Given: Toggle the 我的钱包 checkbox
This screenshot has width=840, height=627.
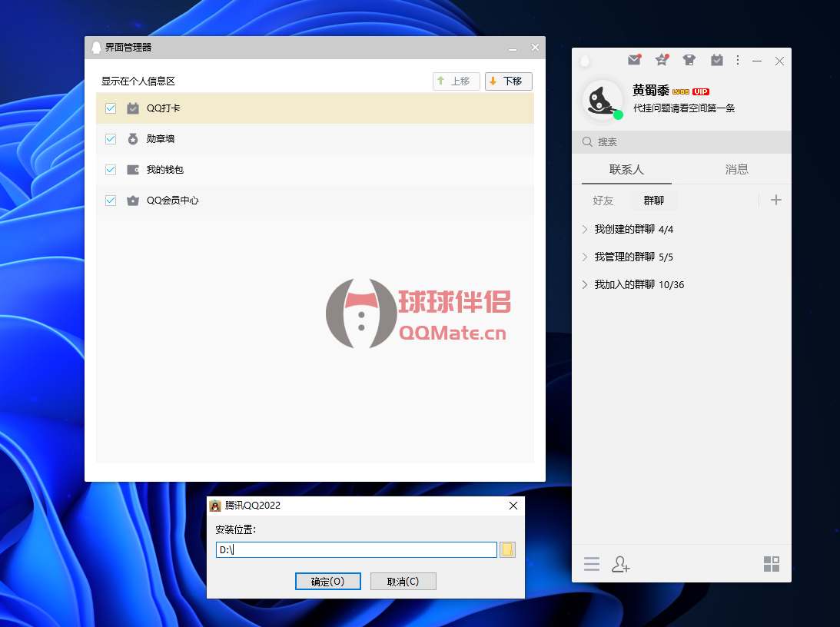Looking at the screenshot, I should point(111,170).
